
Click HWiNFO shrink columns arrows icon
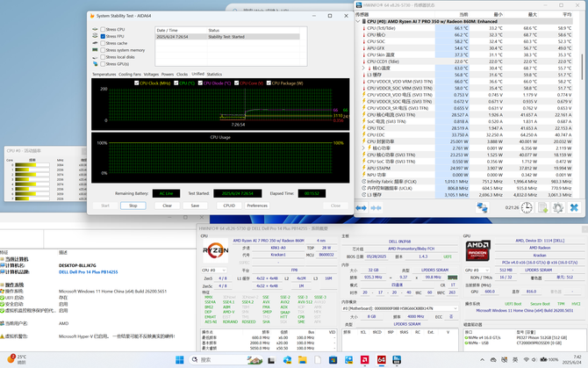point(376,208)
